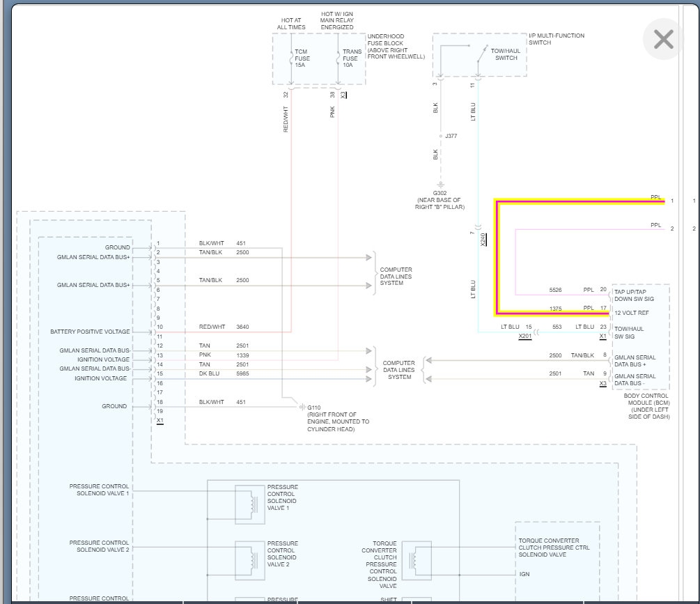Select the I/P MULTI-FUNCTION SWITCH label
The height and width of the screenshot is (604, 700).
point(557,39)
